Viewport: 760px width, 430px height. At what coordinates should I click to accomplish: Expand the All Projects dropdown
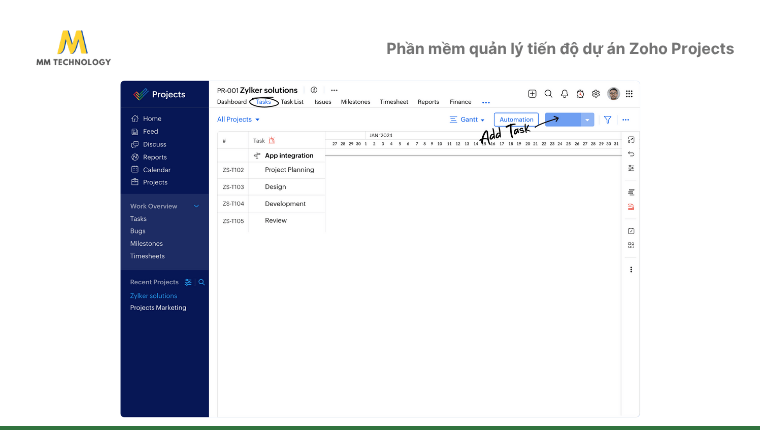(x=238, y=119)
